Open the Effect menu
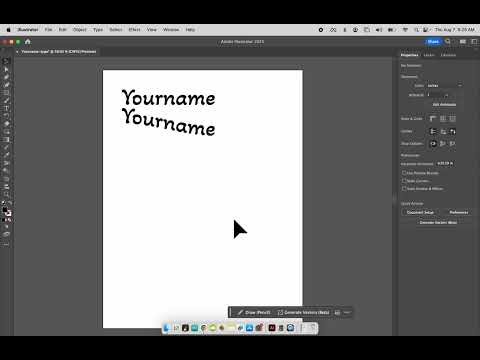The width and height of the screenshot is (480, 360). point(134,30)
